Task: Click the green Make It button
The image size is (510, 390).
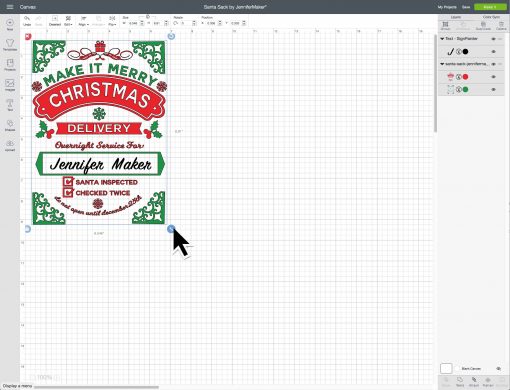Action: [490, 7]
